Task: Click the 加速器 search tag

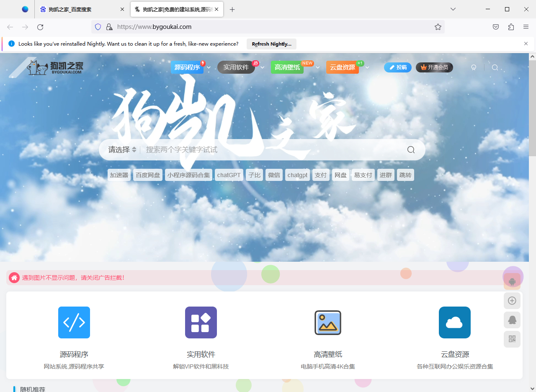Action: pyautogui.click(x=119, y=175)
